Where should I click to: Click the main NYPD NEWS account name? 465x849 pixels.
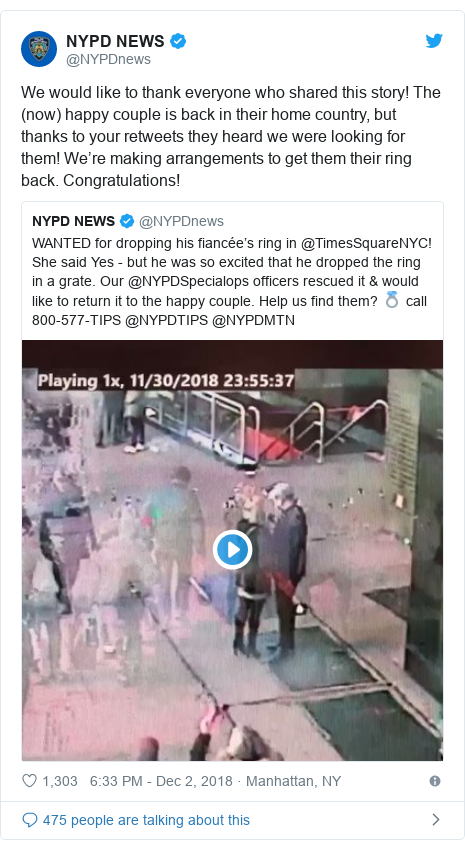(115, 41)
